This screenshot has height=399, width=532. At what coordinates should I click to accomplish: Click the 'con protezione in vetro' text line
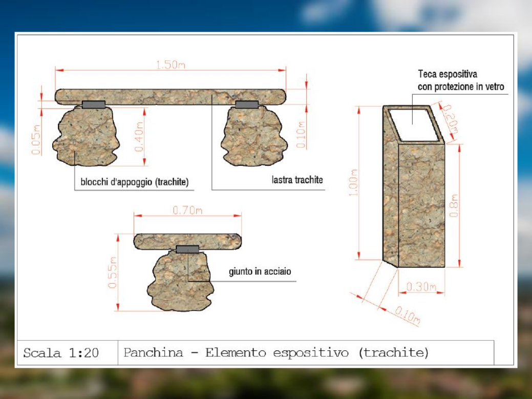461,87
